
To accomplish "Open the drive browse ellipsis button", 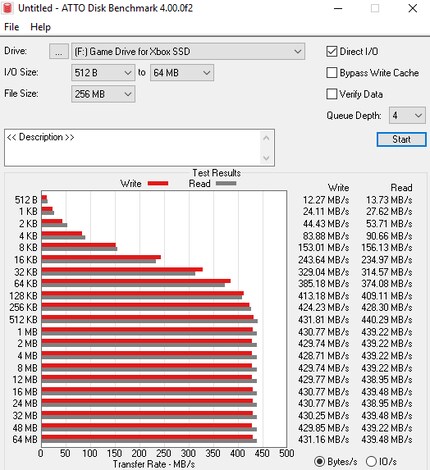I will pyautogui.click(x=59, y=52).
